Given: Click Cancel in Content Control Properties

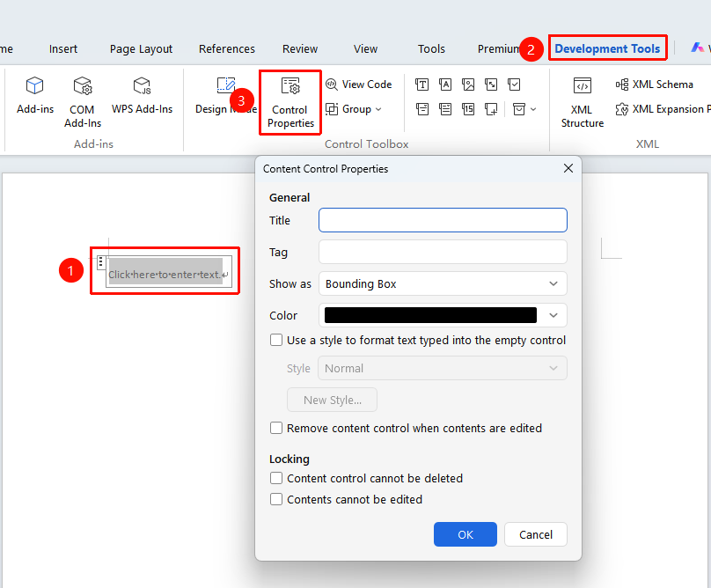Looking at the screenshot, I should pos(536,534).
